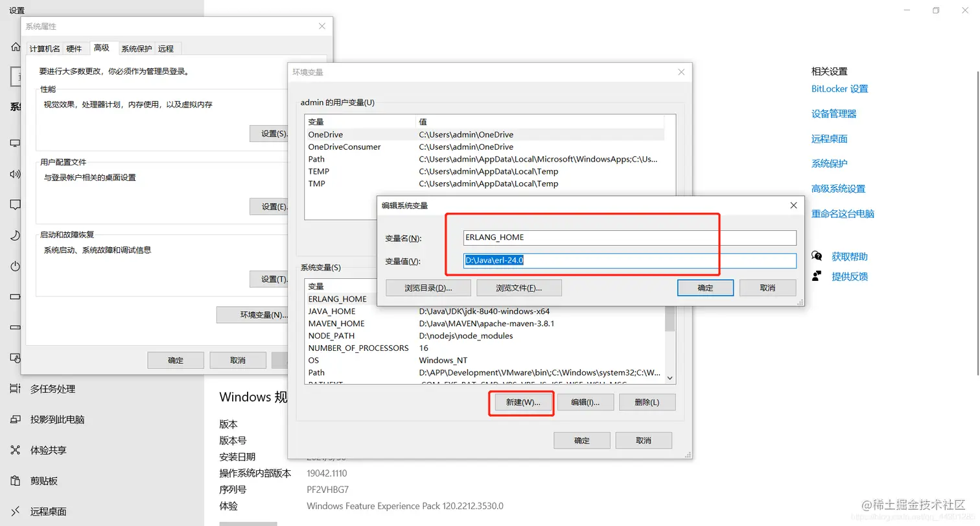Click 编辑(I)... under system variables
This screenshot has height=526, width=980.
(x=585, y=402)
